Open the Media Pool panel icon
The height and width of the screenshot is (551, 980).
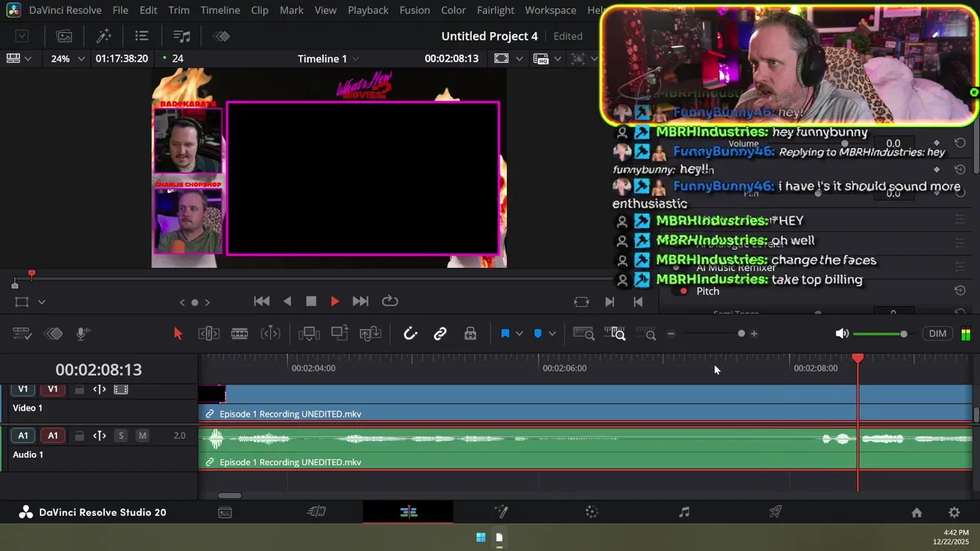(x=64, y=36)
